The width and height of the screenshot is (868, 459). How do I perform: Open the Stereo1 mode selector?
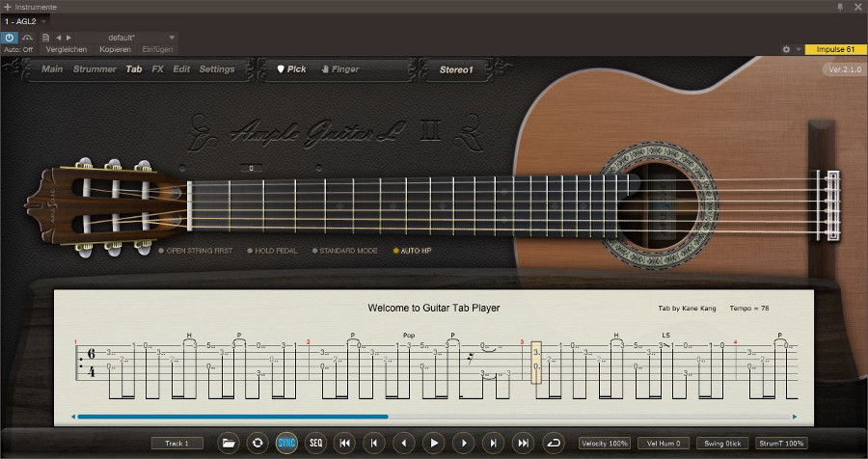[457, 69]
